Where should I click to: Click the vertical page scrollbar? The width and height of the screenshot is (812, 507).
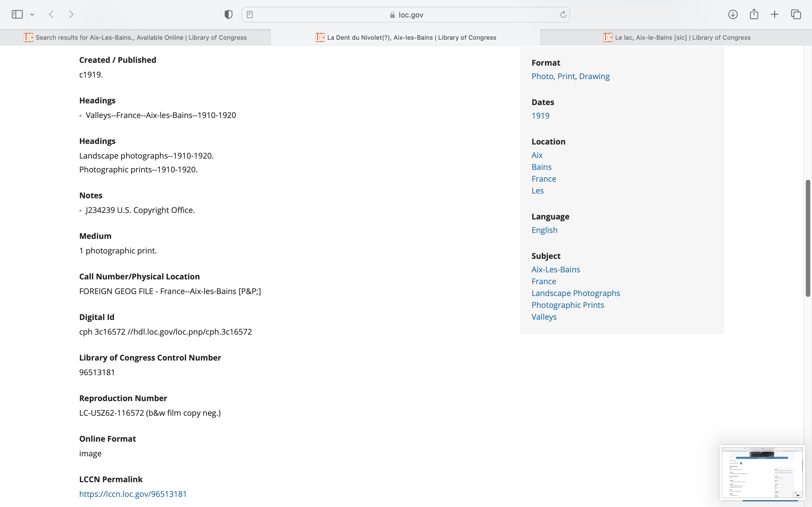808,238
